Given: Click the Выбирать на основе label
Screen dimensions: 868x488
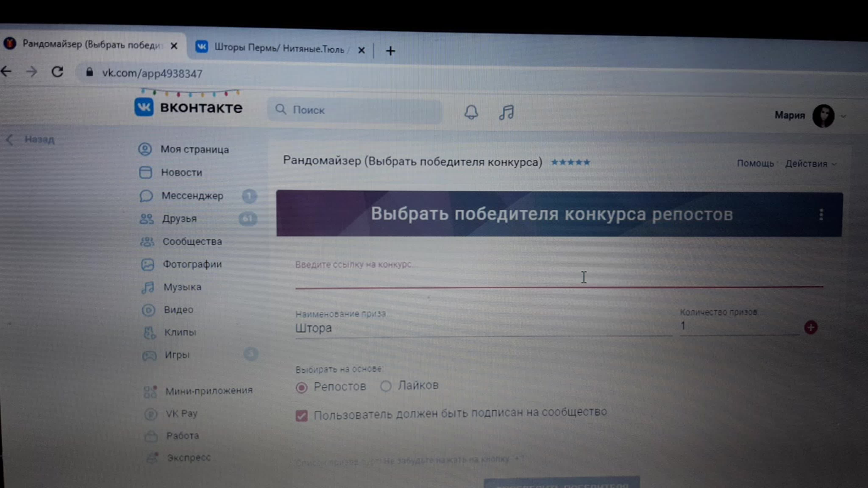Looking at the screenshot, I should pos(339,369).
